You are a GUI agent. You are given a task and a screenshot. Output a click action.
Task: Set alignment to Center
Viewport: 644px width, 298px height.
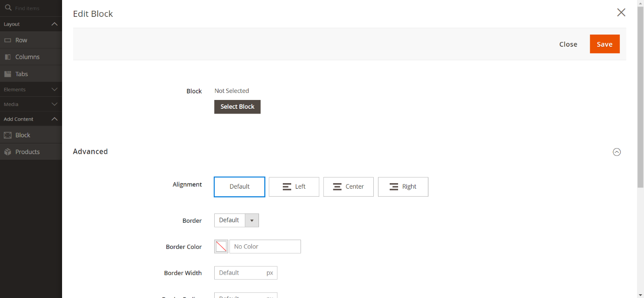point(349,187)
